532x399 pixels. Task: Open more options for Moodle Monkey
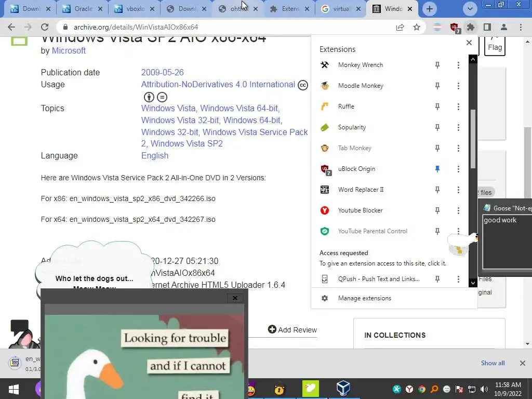458,86
